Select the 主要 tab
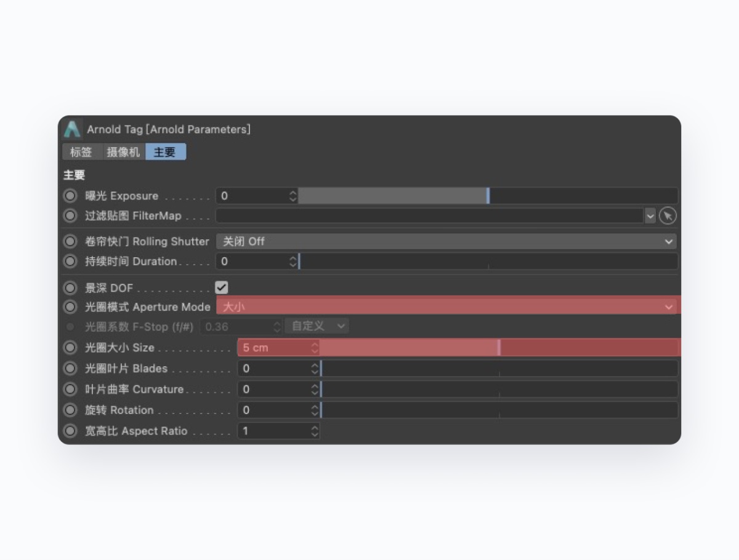 point(165,152)
